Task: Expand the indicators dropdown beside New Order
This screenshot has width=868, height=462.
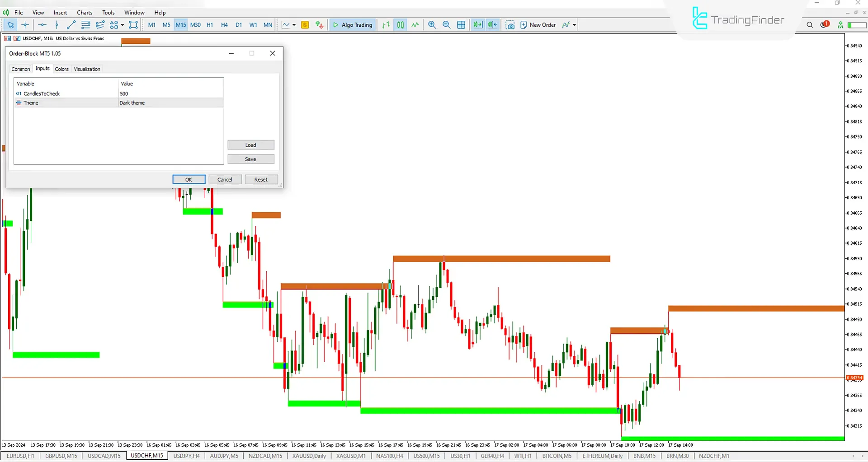Action: [575, 25]
